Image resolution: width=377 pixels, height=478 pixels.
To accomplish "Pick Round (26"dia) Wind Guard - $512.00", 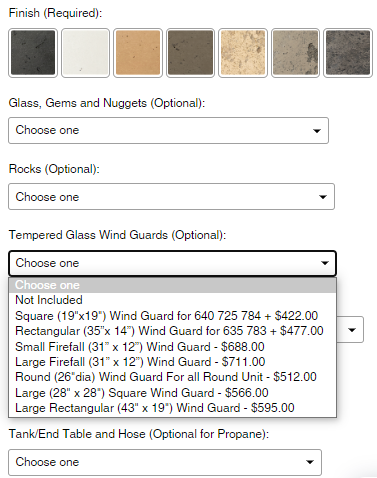I will pyautogui.click(x=172, y=377).
